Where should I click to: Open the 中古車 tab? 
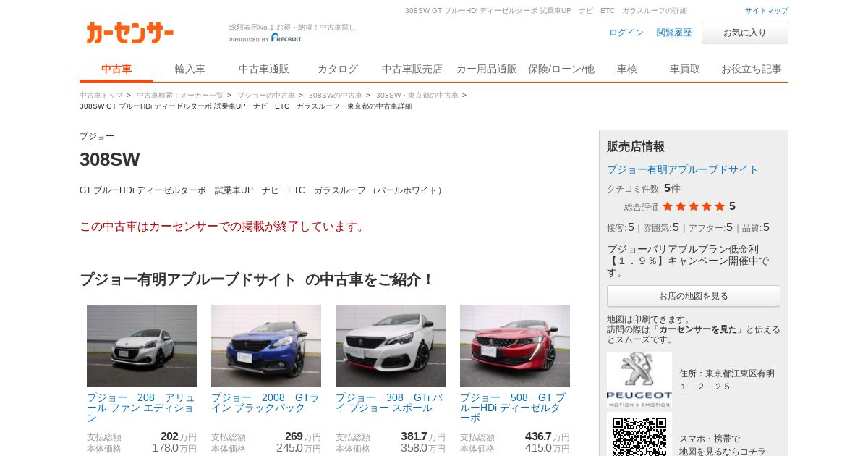click(x=116, y=69)
